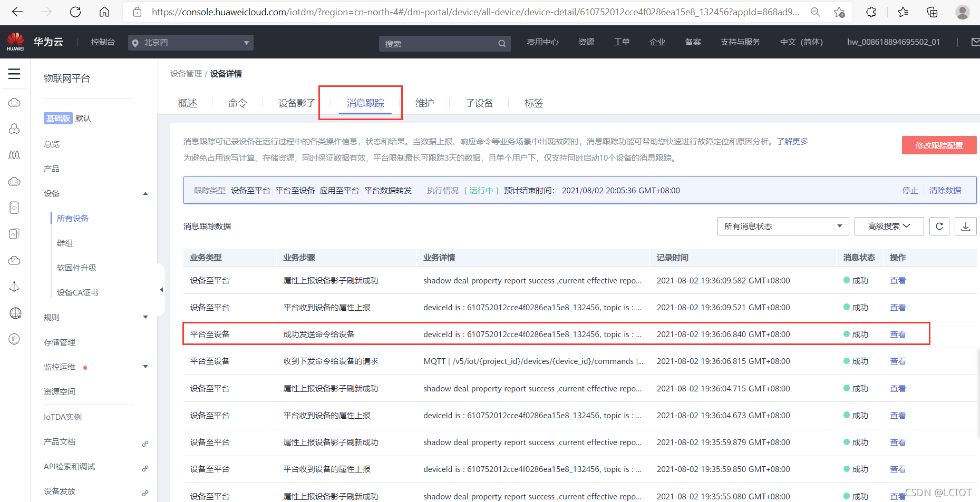
Task: Click 设备管理 breadcrumb
Action: [x=186, y=74]
